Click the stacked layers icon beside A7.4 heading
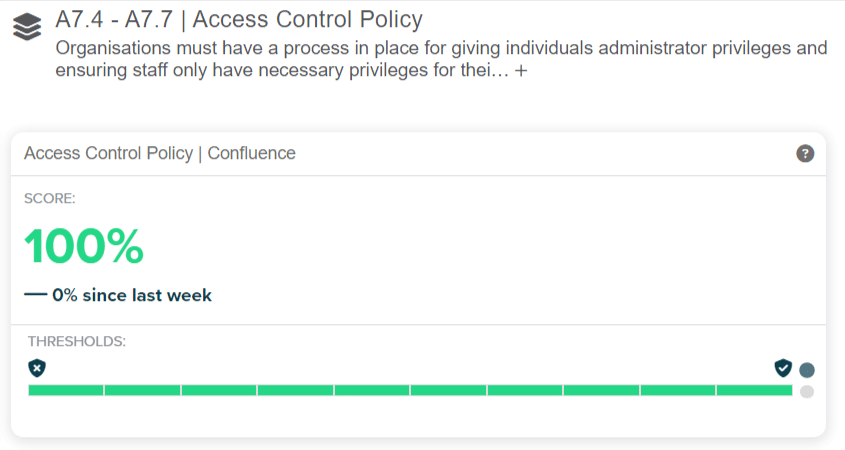The height and width of the screenshot is (450, 845). [27, 27]
